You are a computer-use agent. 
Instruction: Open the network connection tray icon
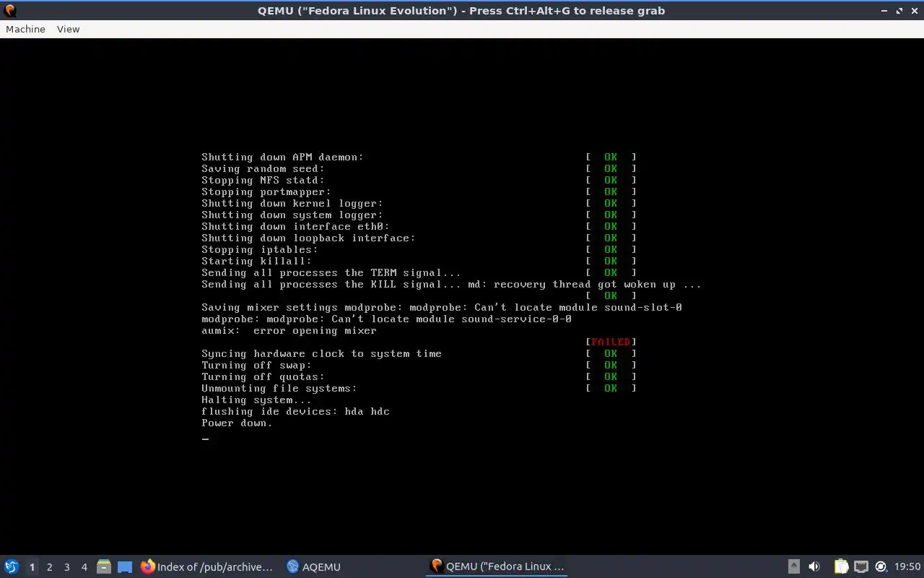tap(861, 566)
